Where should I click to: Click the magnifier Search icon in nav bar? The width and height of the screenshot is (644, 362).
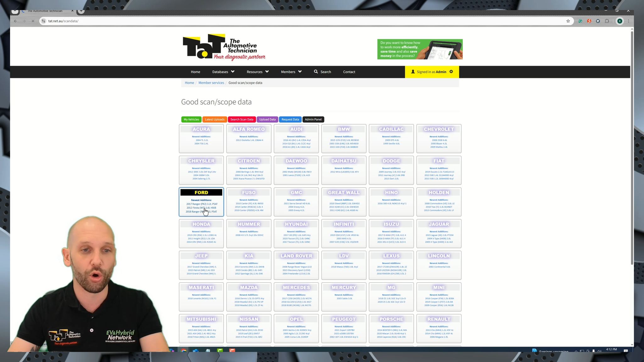316,72
